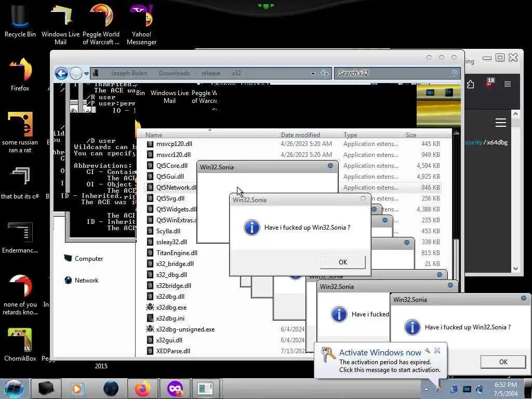The width and height of the screenshot is (532, 399).
Task: Click the black box taskbar icon
Action: [x=46, y=389]
